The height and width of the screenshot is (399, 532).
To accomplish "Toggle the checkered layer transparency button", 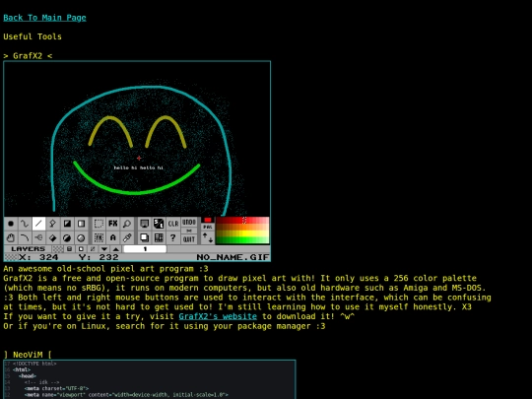I will (x=58, y=249).
